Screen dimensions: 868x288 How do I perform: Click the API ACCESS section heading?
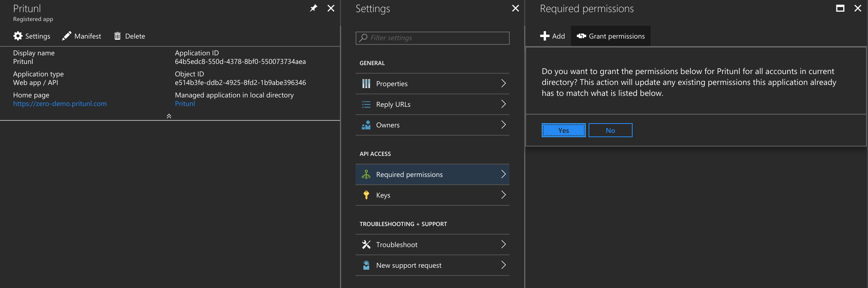tap(375, 154)
